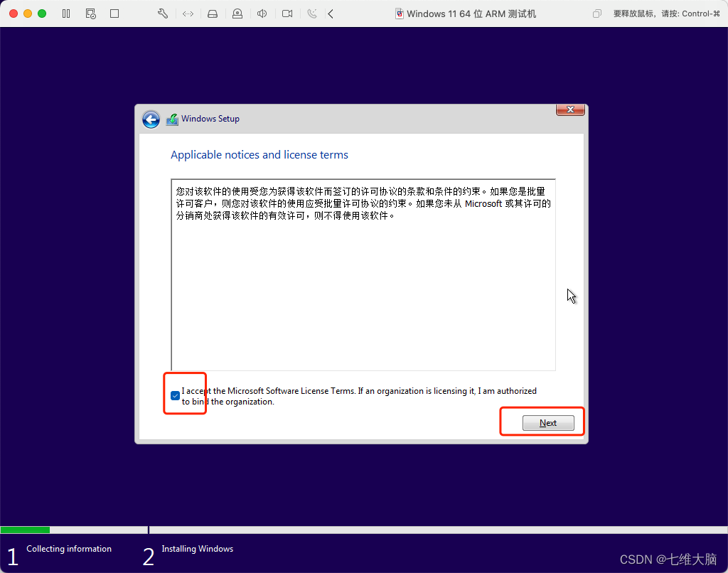Click the green setup progress bar
The image size is (728, 573).
pos(25,530)
